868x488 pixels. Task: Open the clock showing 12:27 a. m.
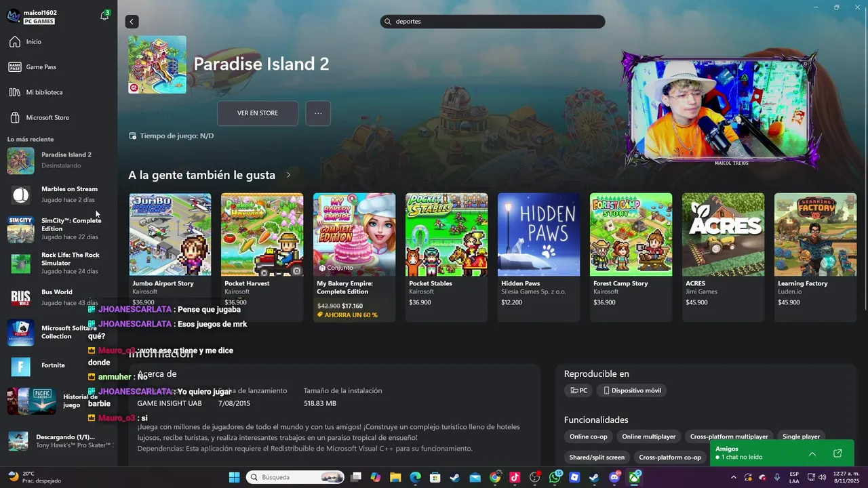pyautogui.click(x=846, y=477)
